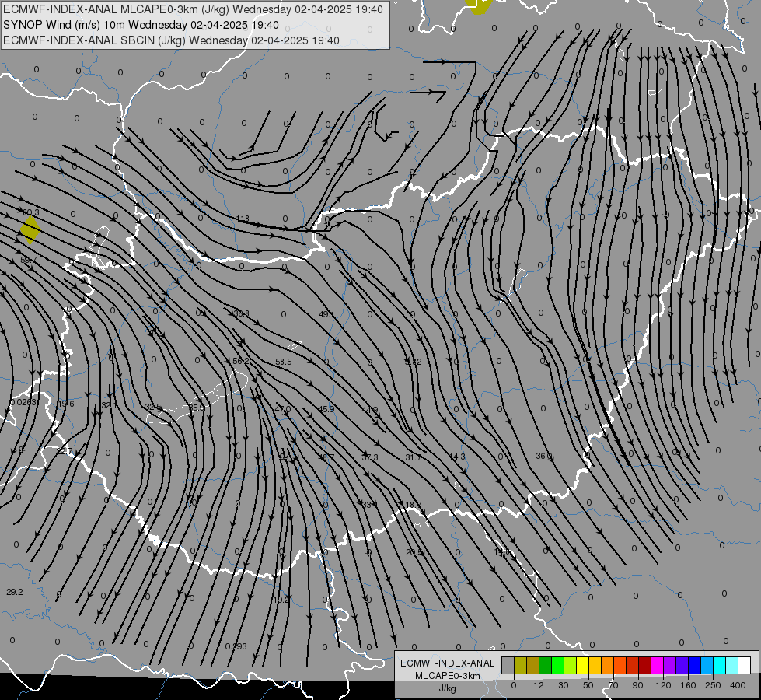The width and height of the screenshot is (761, 700).
Task: Select the pure blue legend swatch after 160
Action: (x=694, y=666)
